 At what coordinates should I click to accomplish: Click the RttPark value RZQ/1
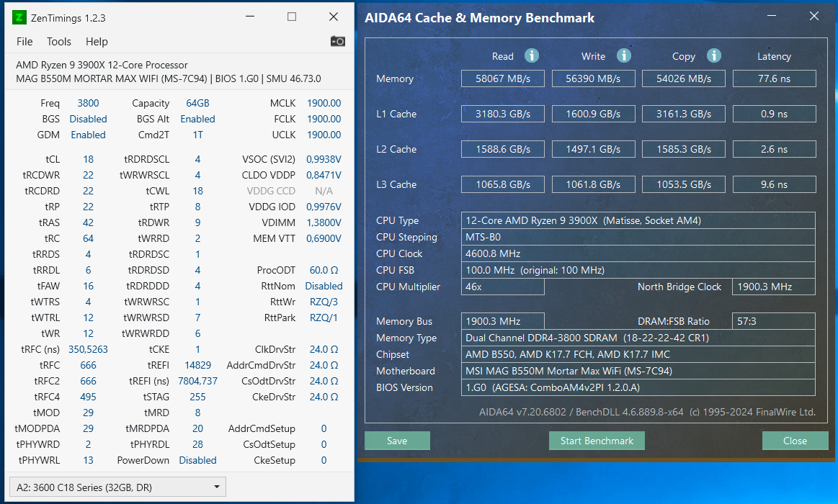(324, 318)
